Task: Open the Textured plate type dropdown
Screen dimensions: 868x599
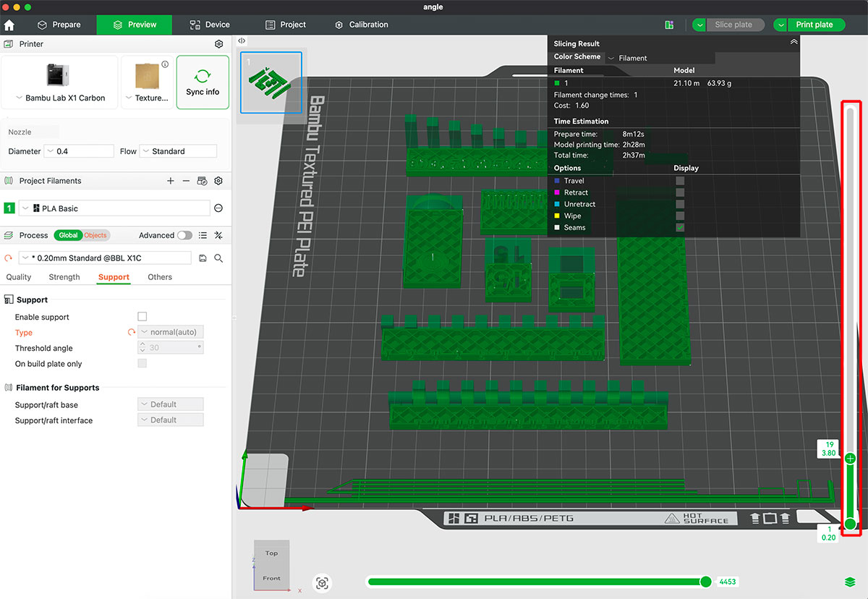Action: (x=147, y=82)
